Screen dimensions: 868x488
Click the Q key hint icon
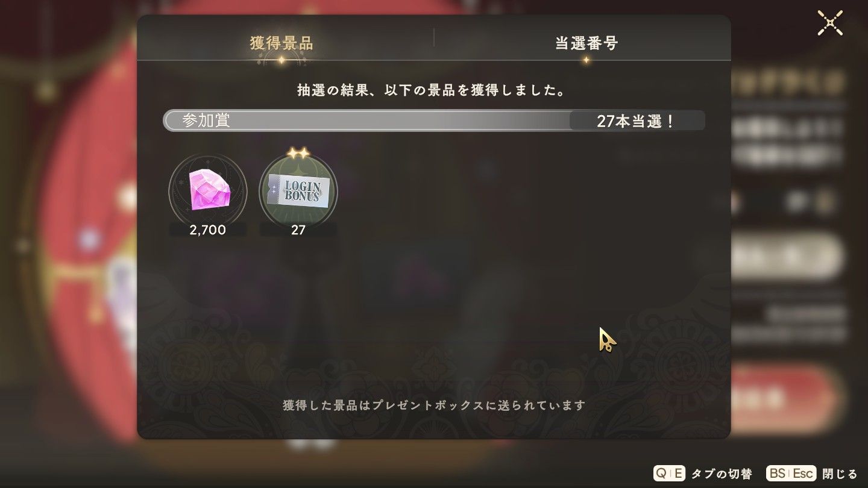(661, 473)
